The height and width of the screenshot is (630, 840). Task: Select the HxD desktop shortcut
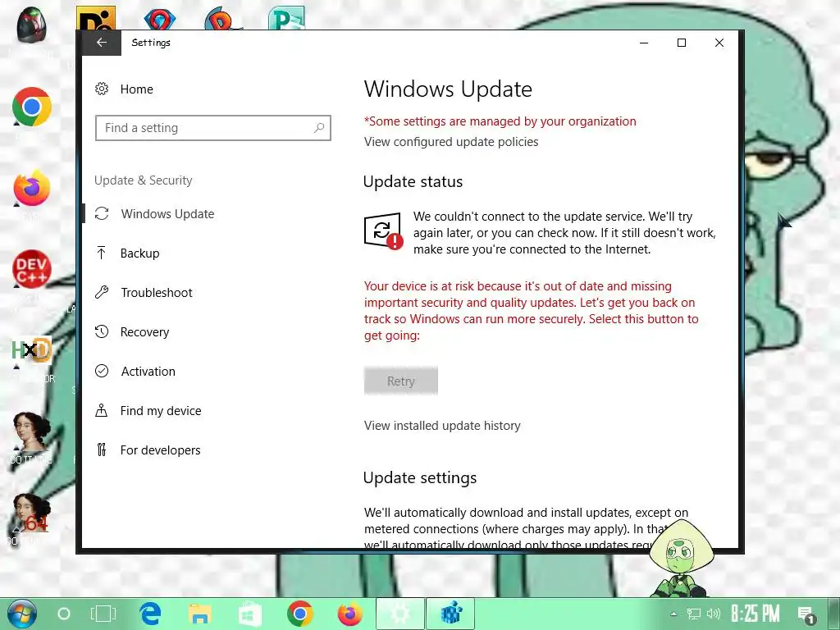point(32,350)
